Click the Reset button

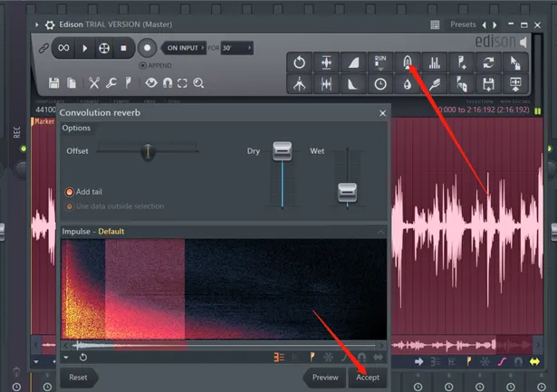point(78,378)
